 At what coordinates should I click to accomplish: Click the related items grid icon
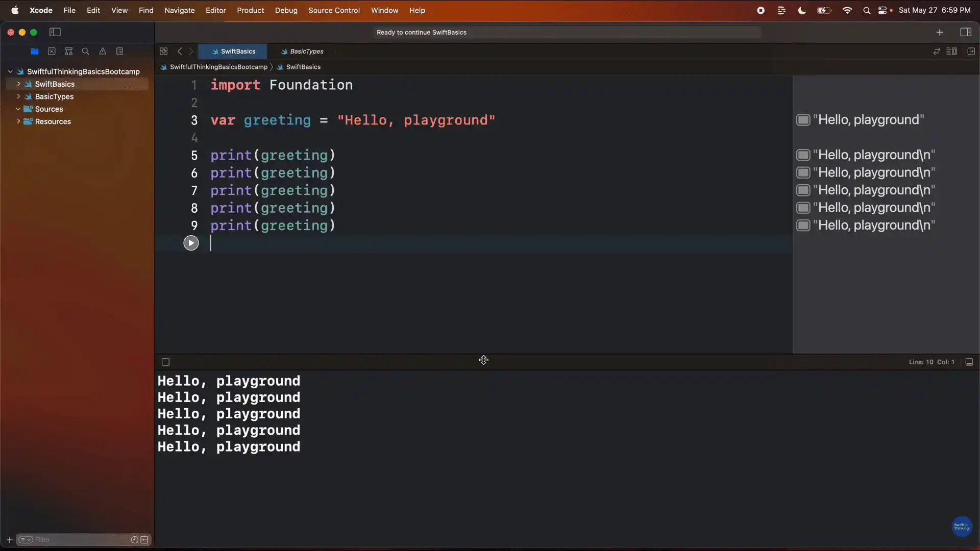(x=164, y=52)
